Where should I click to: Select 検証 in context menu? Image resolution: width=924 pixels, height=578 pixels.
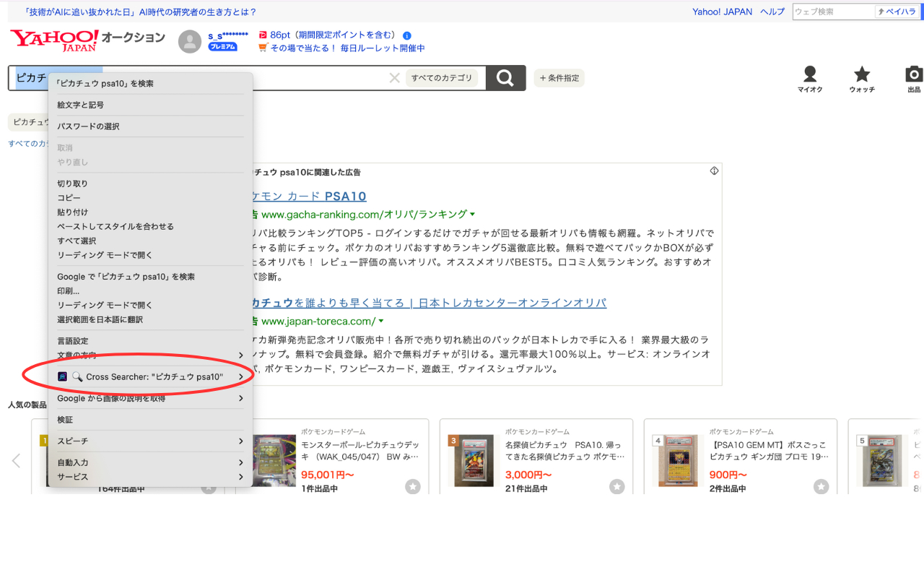(150, 420)
